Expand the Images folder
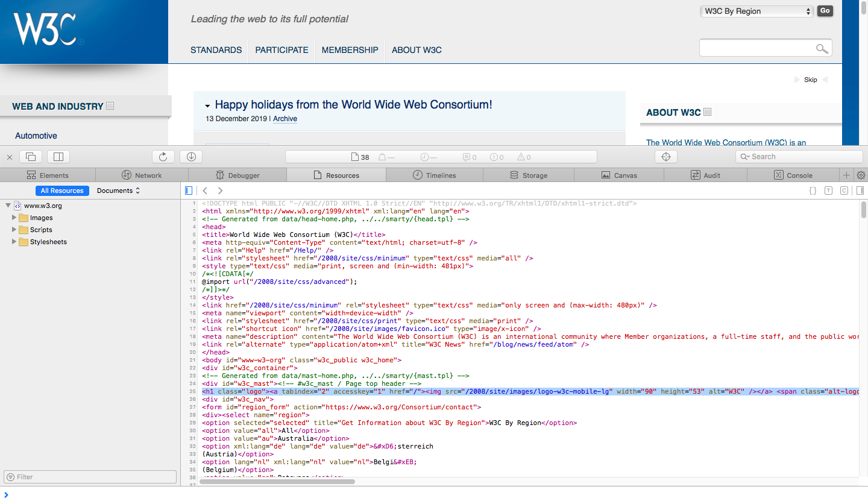The image size is (868, 504). coord(14,218)
